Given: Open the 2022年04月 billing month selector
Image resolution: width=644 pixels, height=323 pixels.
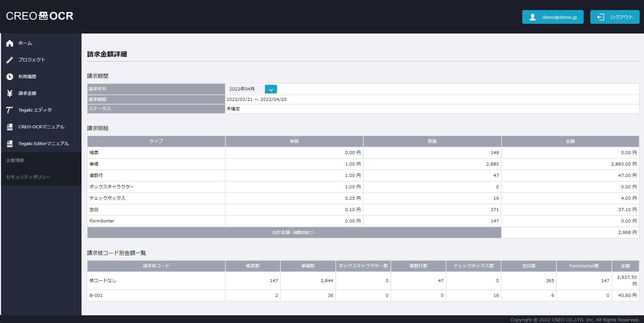Looking at the screenshot, I should tap(246, 89).
